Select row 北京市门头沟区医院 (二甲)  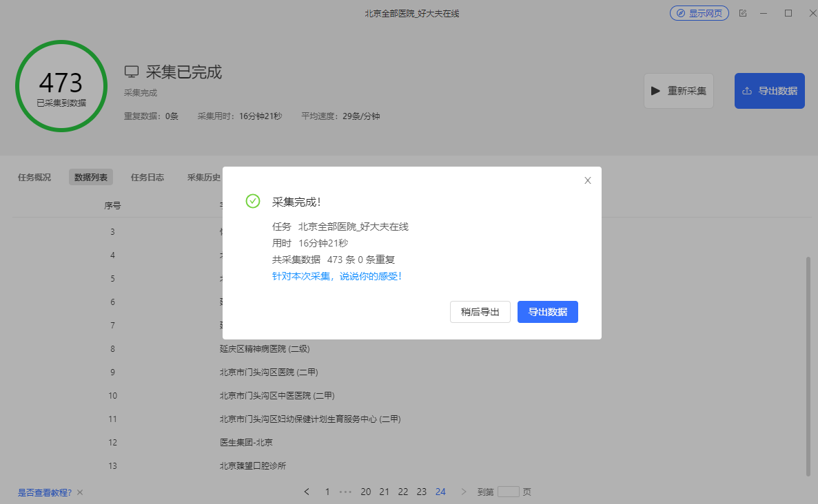[x=269, y=372]
